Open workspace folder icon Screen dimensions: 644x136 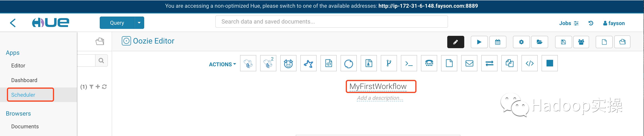(539, 42)
